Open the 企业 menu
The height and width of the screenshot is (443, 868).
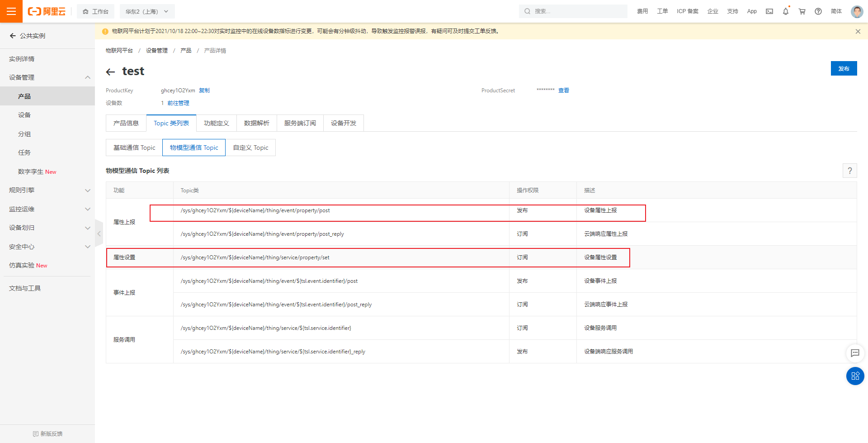pos(713,11)
